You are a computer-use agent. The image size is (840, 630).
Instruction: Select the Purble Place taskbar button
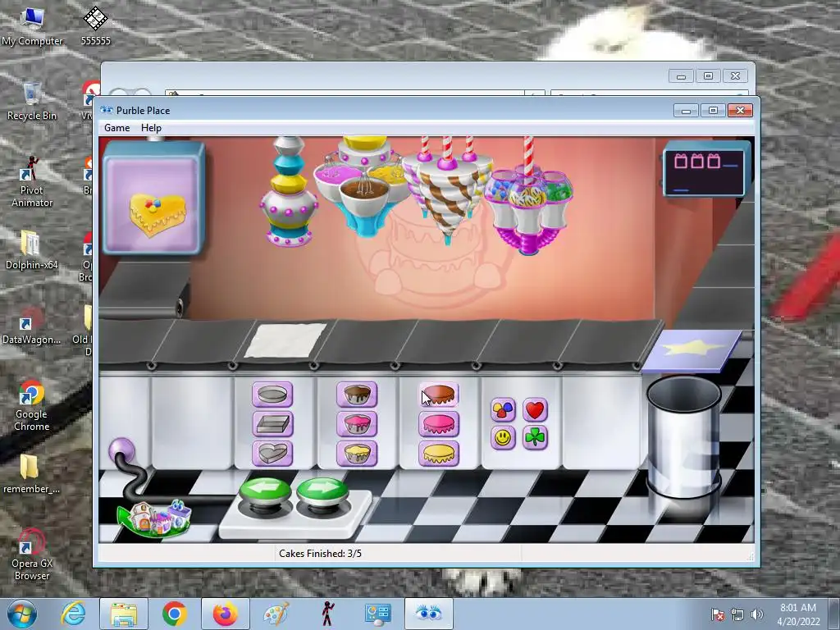click(x=428, y=614)
